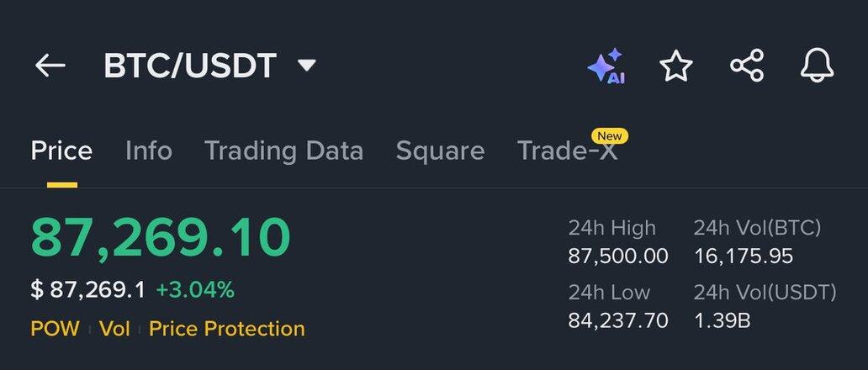Go to the Trade-X tab
The width and height of the screenshot is (868, 370).
pos(567,151)
